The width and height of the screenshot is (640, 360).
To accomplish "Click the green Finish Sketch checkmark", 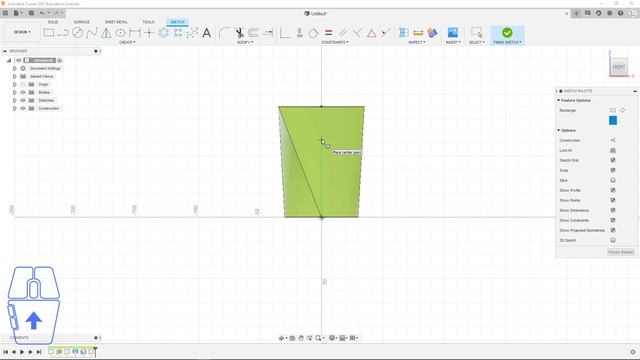I will pos(507,33).
